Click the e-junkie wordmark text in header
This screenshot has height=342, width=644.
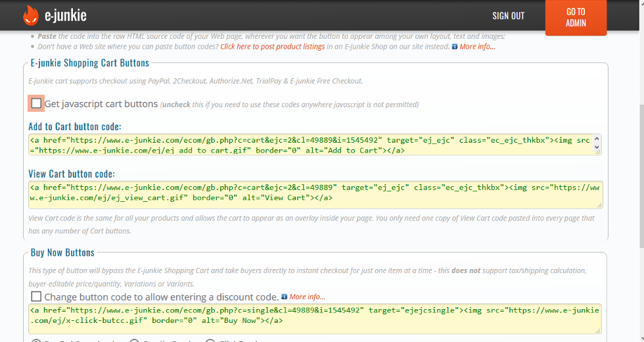[66, 15]
